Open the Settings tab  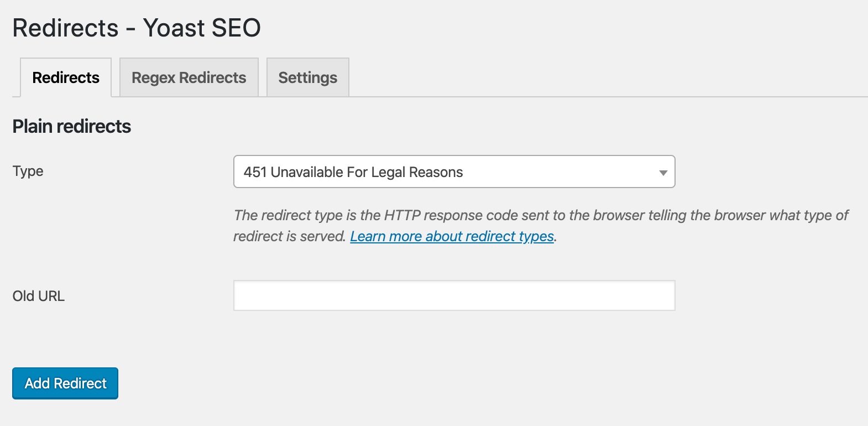[307, 77]
